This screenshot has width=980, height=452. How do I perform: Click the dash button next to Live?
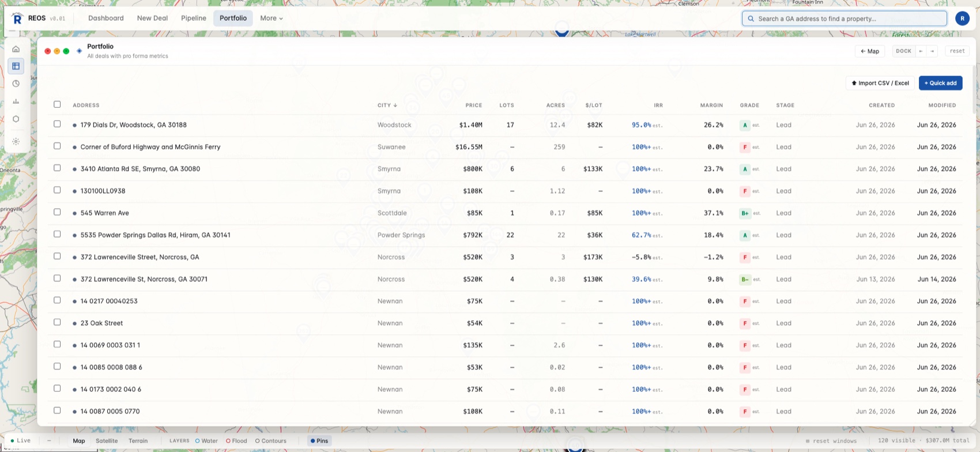tap(49, 440)
